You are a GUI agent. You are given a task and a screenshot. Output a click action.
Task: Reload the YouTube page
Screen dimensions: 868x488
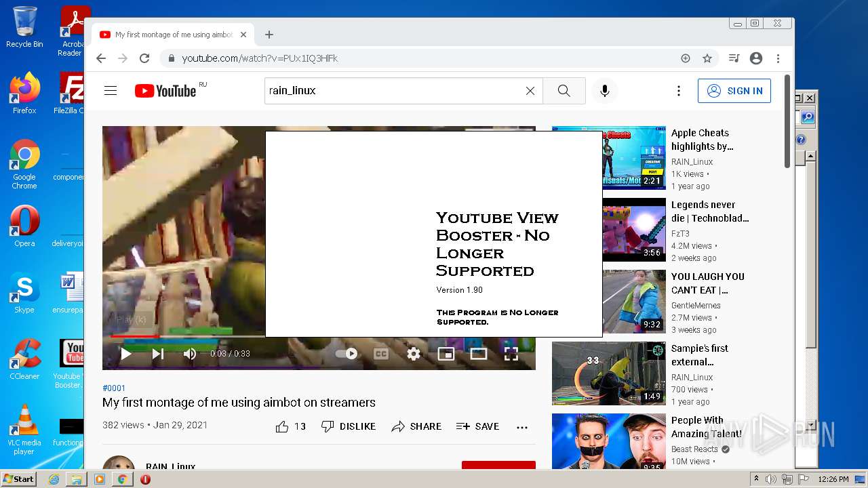point(144,58)
